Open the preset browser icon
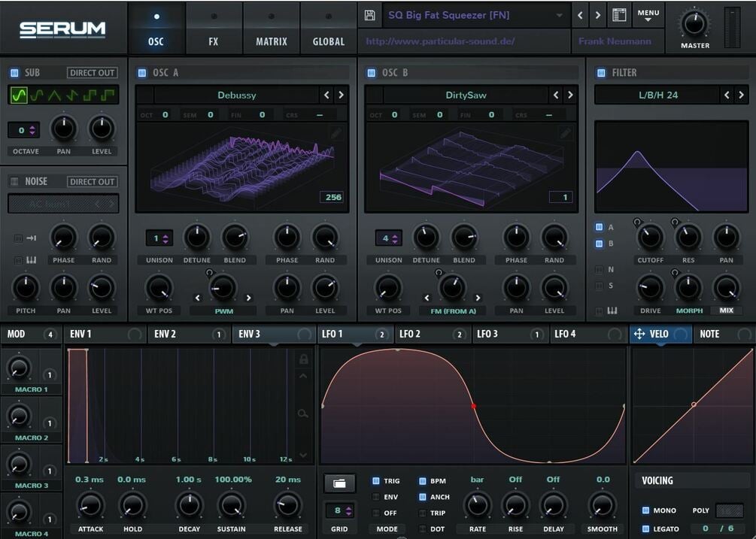Viewport: 756px width, 539px height. (619, 15)
